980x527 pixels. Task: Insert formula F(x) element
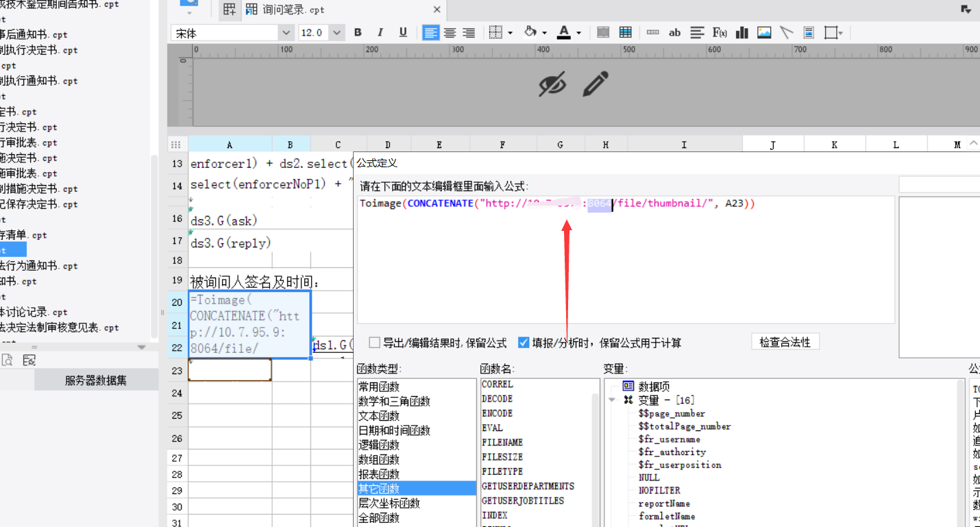pyautogui.click(x=719, y=32)
